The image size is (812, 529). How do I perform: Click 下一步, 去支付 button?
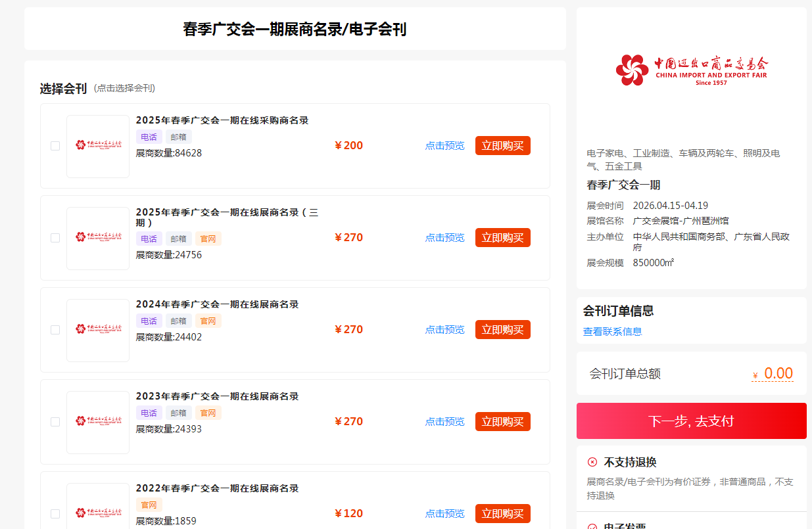tap(691, 421)
